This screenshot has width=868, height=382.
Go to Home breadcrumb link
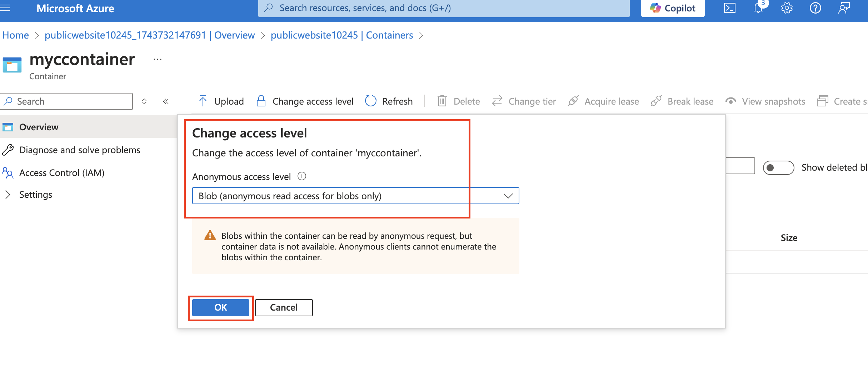pyautogui.click(x=15, y=35)
